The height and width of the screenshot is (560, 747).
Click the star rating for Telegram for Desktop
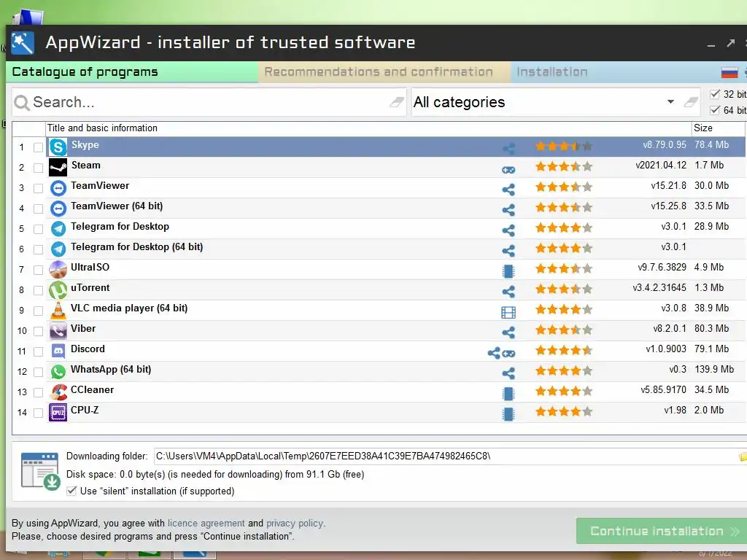(564, 227)
